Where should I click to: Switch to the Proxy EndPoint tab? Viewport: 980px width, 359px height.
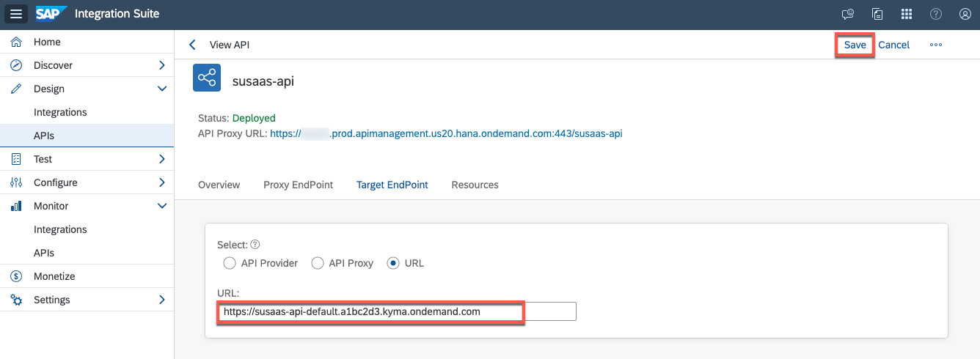tap(299, 185)
